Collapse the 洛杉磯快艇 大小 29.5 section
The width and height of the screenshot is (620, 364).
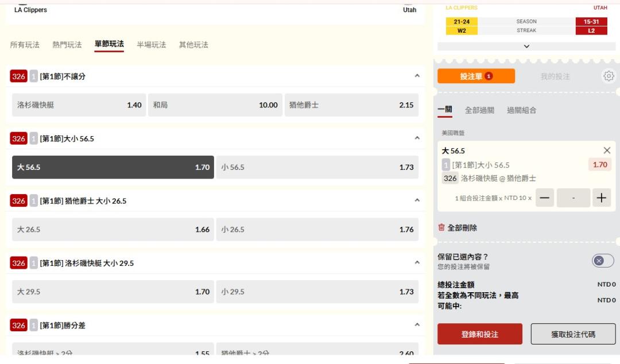pyautogui.click(x=417, y=262)
